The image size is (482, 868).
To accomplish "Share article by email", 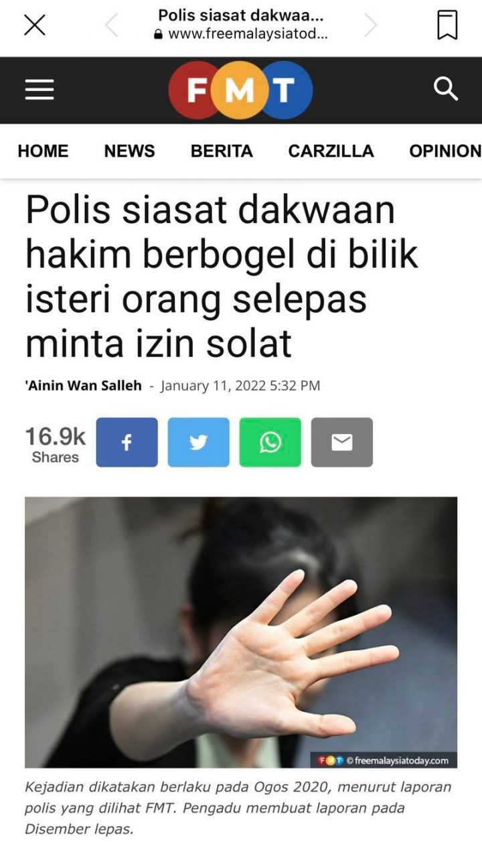I will coord(342,442).
